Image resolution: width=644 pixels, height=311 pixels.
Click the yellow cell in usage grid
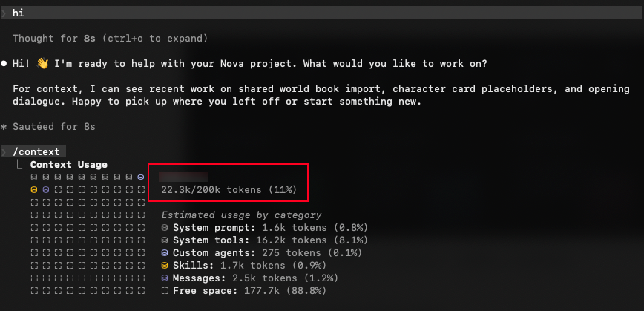(34, 190)
